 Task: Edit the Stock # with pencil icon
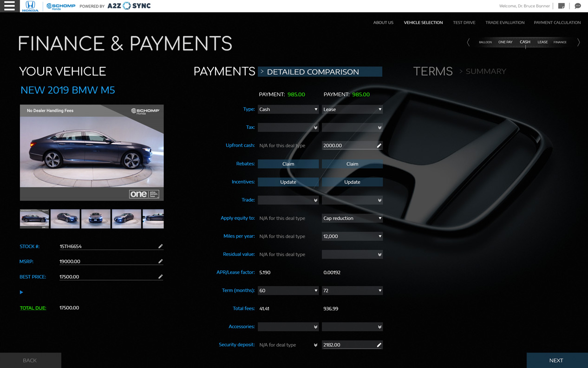click(160, 246)
